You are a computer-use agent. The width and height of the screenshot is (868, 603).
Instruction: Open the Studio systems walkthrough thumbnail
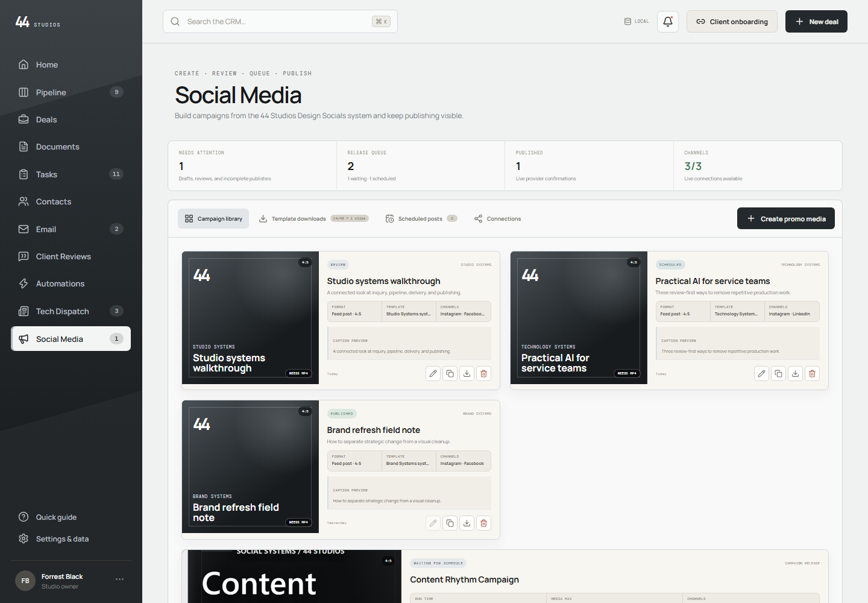pos(250,318)
